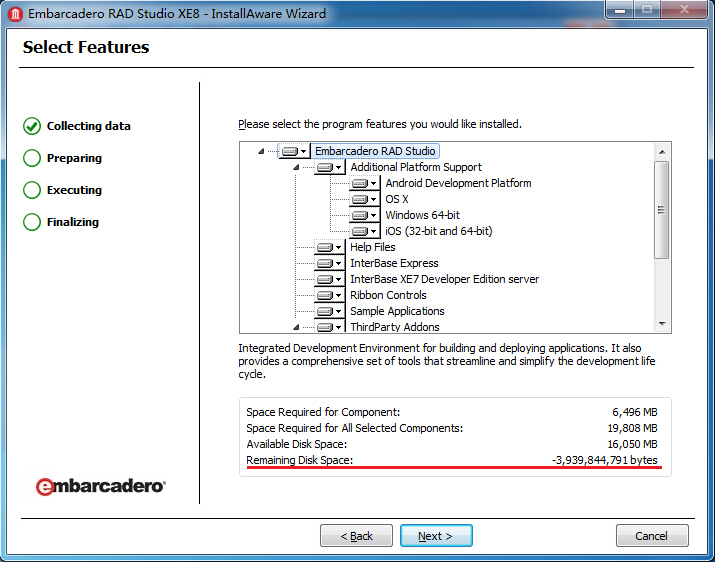Select Android Development Platform item
Screen dimensions: 715x562
pos(458,183)
